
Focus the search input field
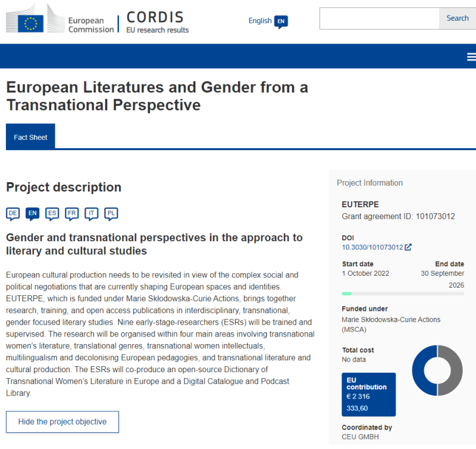[x=380, y=18]
